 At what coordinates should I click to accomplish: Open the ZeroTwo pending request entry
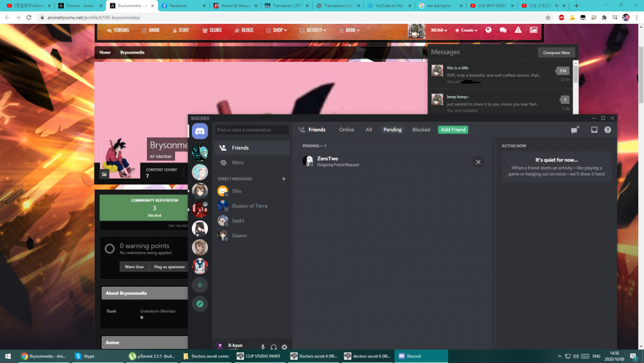tap(394, 162)
